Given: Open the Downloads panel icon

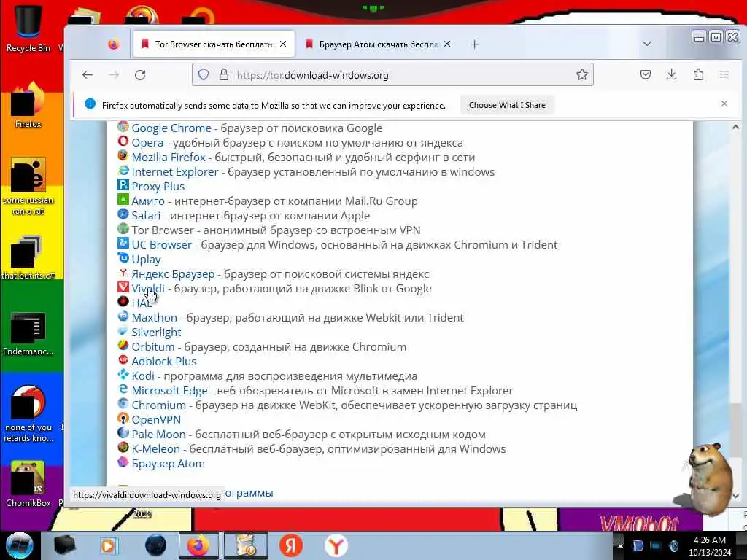Looking at the screenshot, I should click(672, 75).
